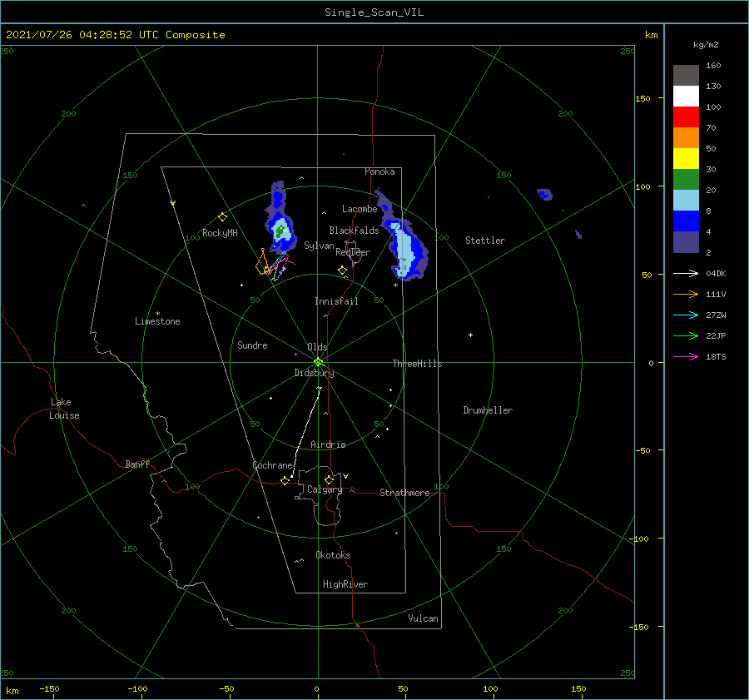Click the Lake Louise label

pos(64,409)
